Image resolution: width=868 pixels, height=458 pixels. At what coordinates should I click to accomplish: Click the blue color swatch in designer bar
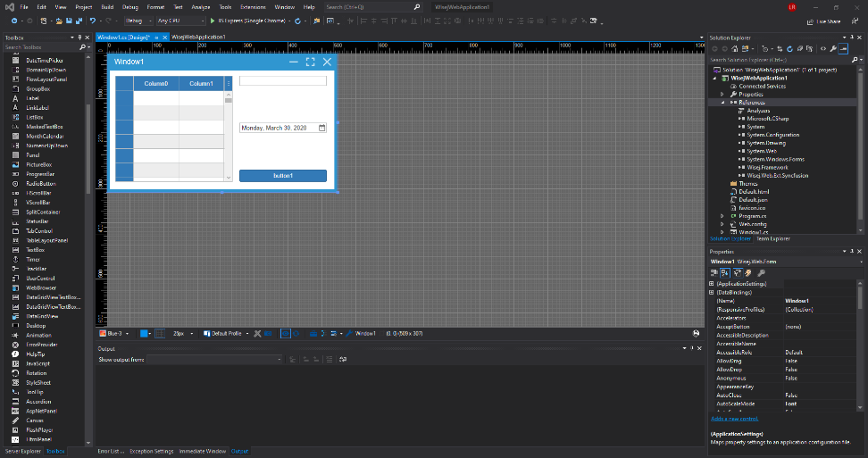[x=144, y=333]
